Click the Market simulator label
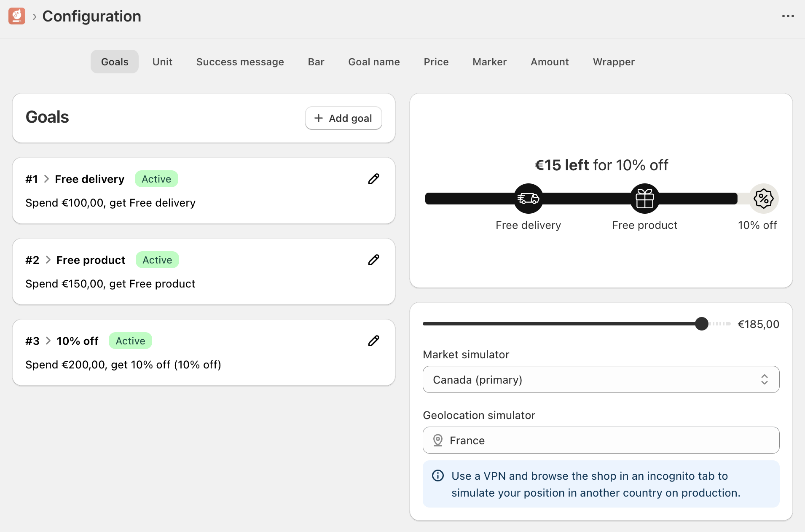Image resolution: width=805 pixels, height=532 pixels. (466, 355)
